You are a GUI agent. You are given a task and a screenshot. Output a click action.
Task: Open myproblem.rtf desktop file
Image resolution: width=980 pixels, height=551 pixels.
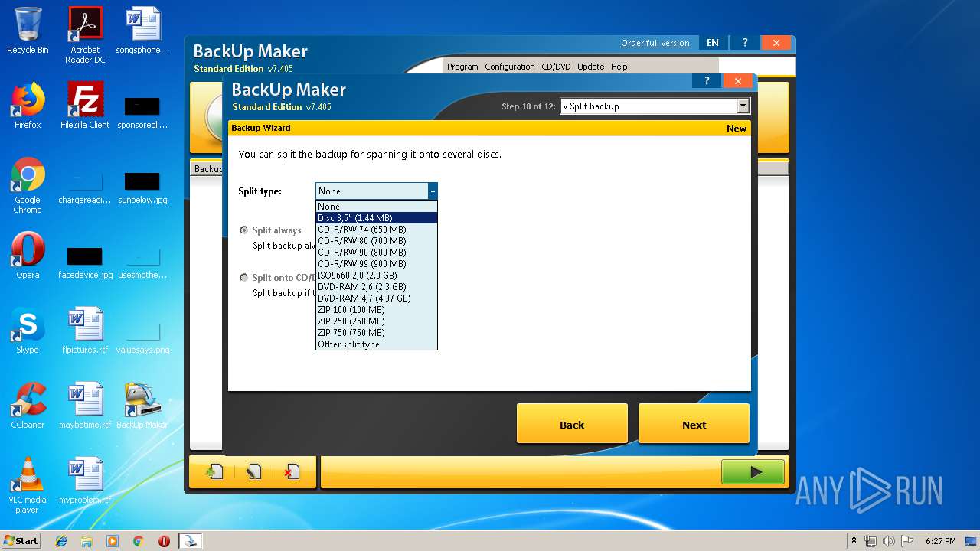click(85, 481)
